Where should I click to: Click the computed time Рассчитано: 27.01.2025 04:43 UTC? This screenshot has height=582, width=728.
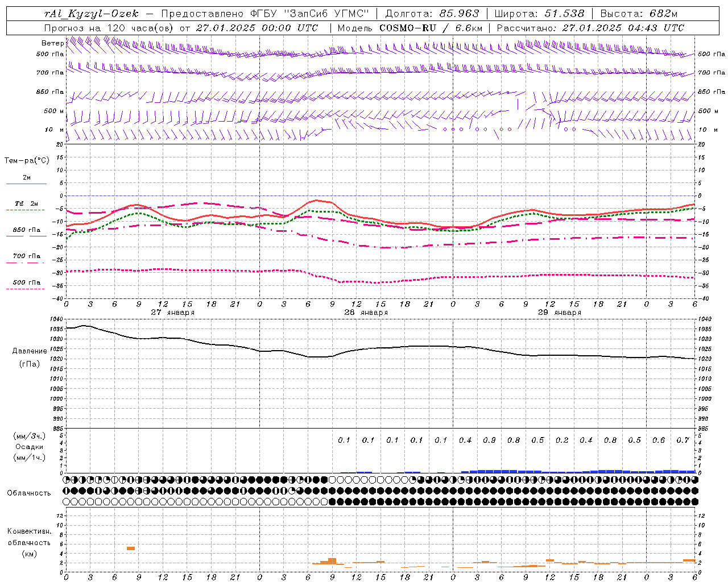tap(590, 28)
